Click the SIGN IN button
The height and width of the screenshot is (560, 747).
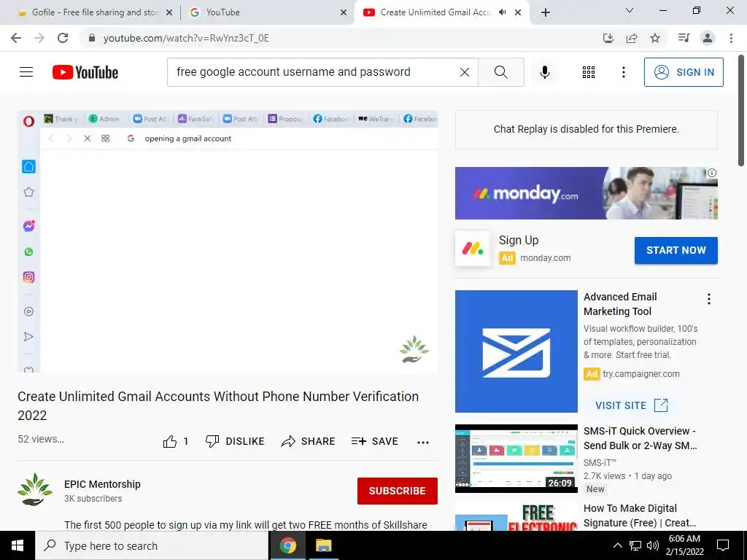click(684, 72)
